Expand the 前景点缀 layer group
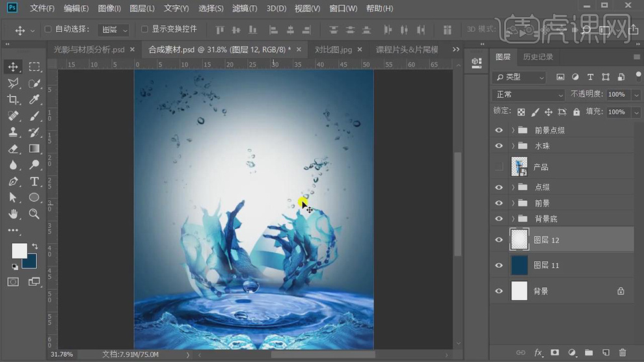The width and height of the screenshot is (644, 362). click(513, 130)
